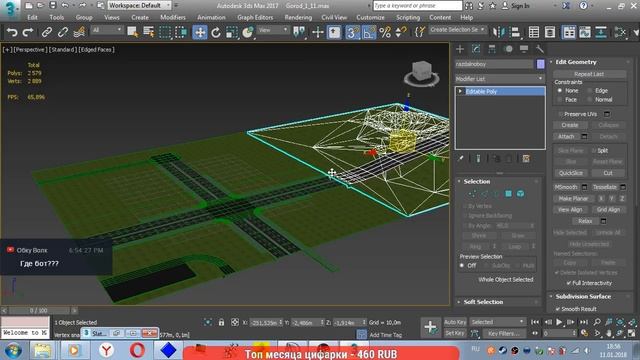640x360 pixels.
Task: Open the Motion command panel tab
Action: [508, 49]
